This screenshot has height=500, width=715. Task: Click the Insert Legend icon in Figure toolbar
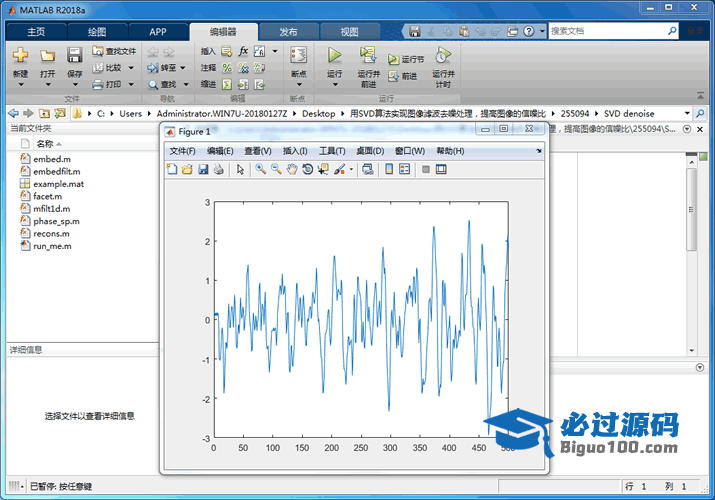(404, 170)
